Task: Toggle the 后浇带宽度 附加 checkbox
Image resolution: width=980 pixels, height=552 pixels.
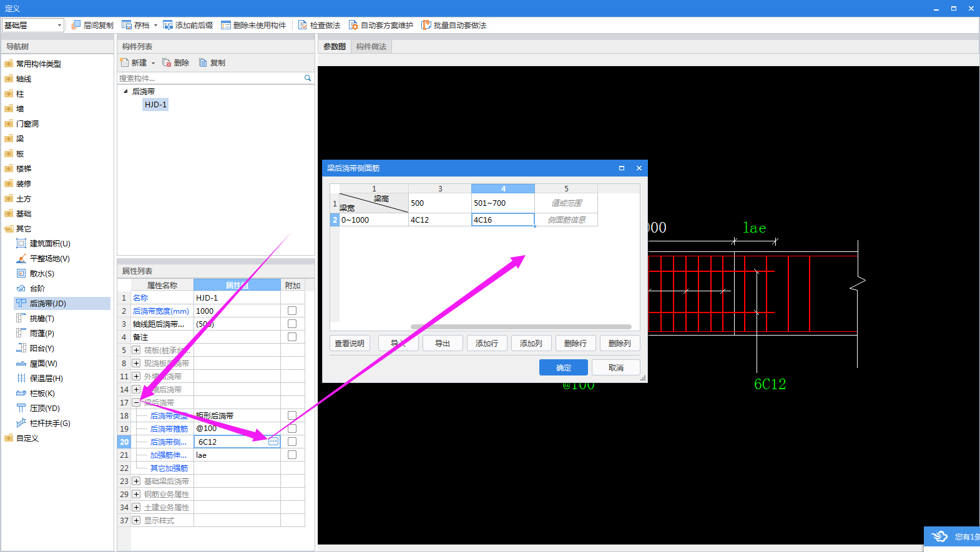Action: 292,311
